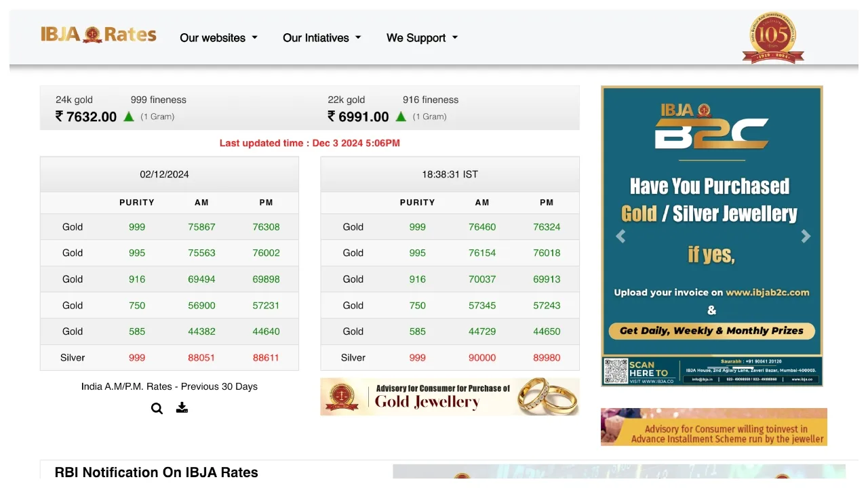Expand the We Support dropdown

point(422,38)
